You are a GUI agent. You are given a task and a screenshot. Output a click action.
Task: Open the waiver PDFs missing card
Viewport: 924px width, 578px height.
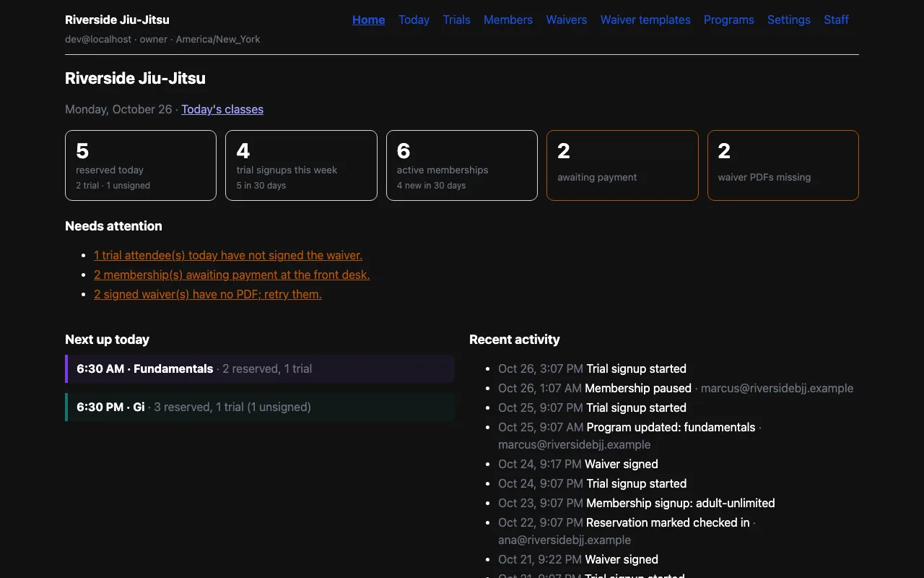pos(783,165)
